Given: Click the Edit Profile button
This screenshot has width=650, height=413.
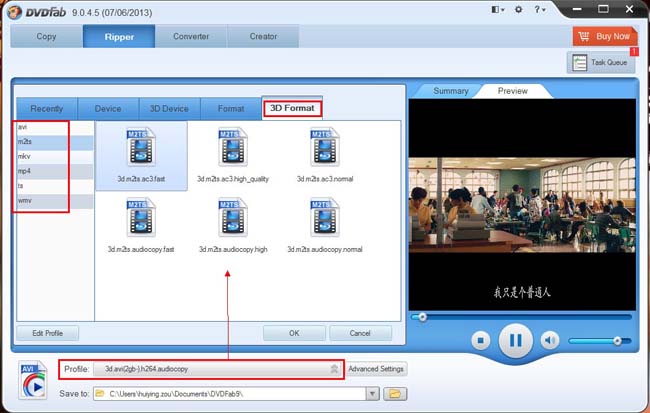Looking at the screenshot, I should pos(48,333).
